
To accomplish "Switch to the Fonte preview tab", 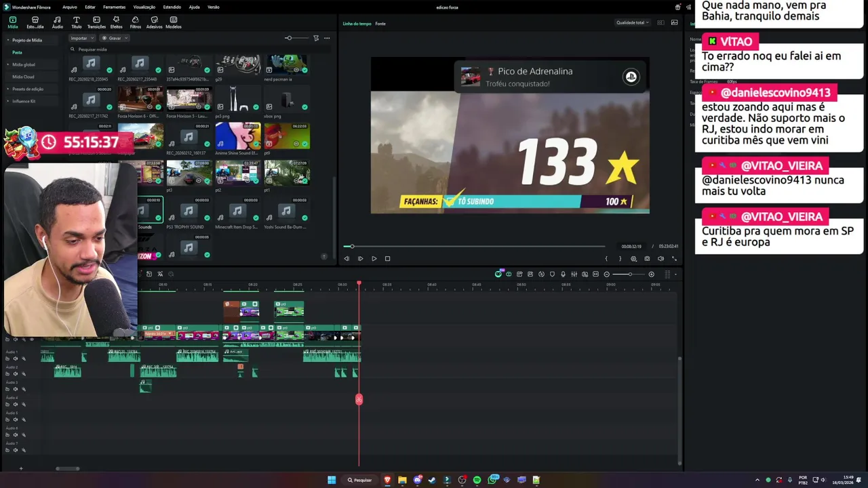I will [380, 24].
